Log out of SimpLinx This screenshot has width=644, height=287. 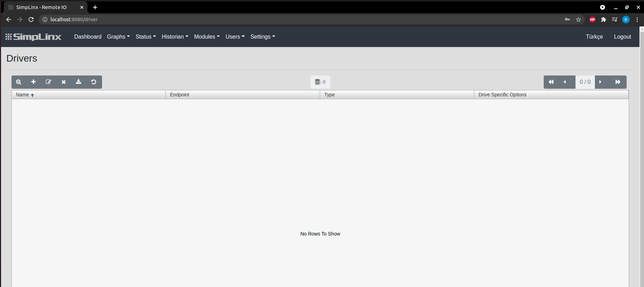(x=622, y=37)
